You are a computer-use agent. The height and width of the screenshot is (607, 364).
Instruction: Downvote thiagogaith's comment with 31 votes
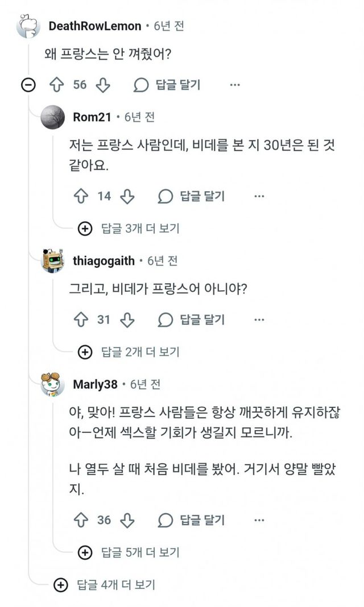(127, 320)
